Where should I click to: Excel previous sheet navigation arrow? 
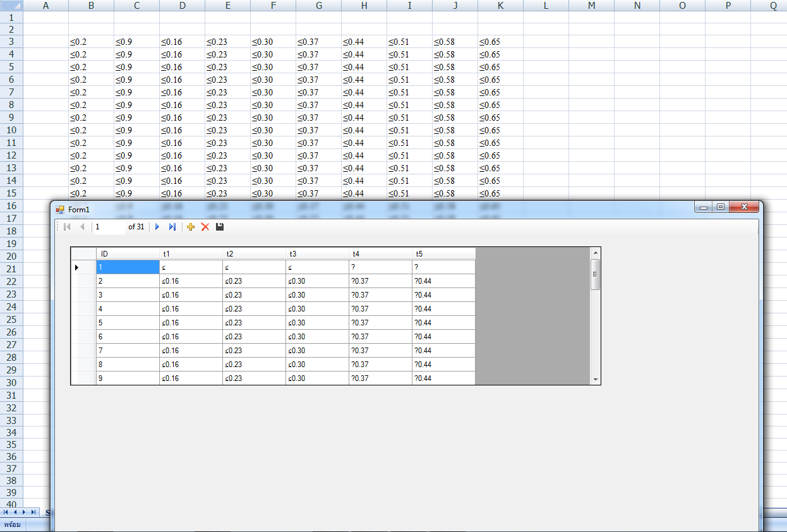[x=15, y=512]
